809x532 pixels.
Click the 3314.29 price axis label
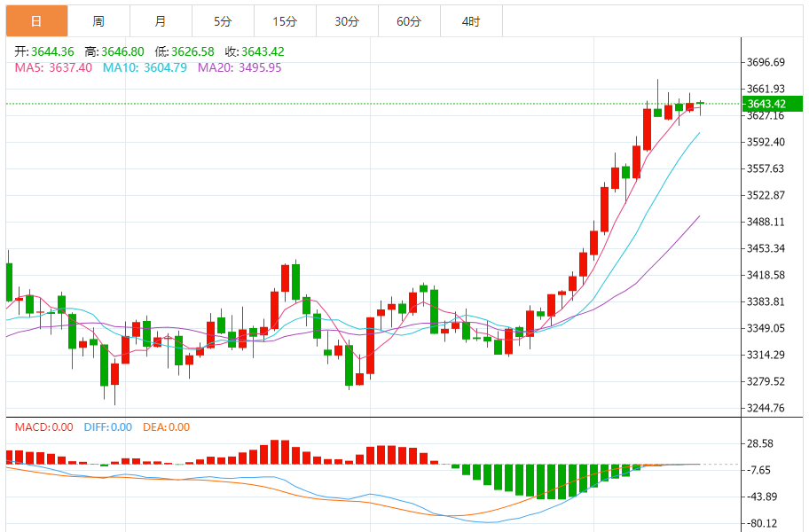tap(766, 355)
